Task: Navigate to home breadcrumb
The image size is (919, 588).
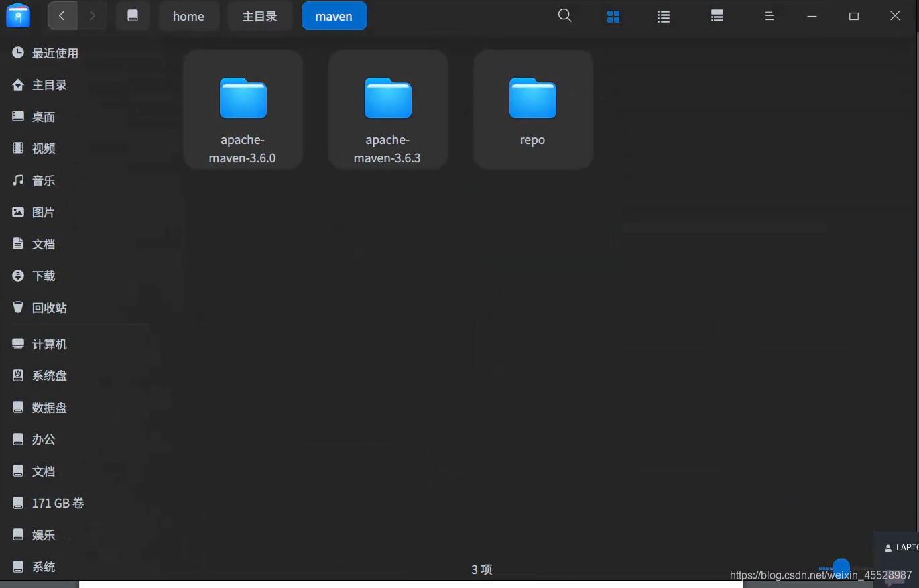Action: 188,16
